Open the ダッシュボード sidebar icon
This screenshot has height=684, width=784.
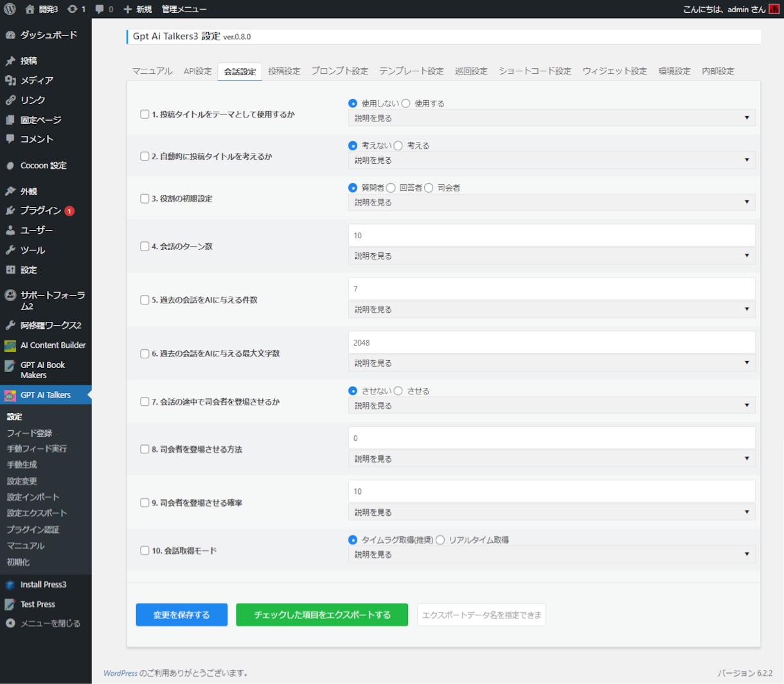[x=10, y=35]
